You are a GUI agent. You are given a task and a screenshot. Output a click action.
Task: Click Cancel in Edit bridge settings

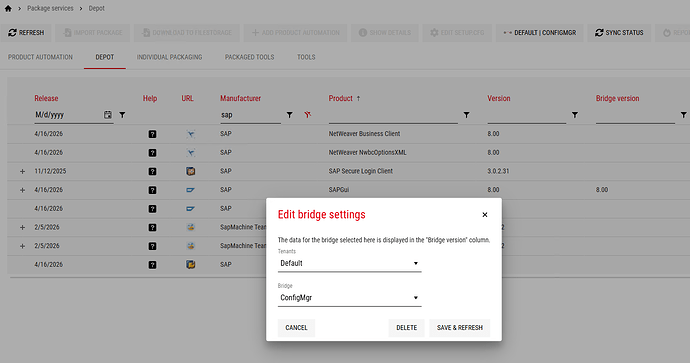click(x=296, y=328)
